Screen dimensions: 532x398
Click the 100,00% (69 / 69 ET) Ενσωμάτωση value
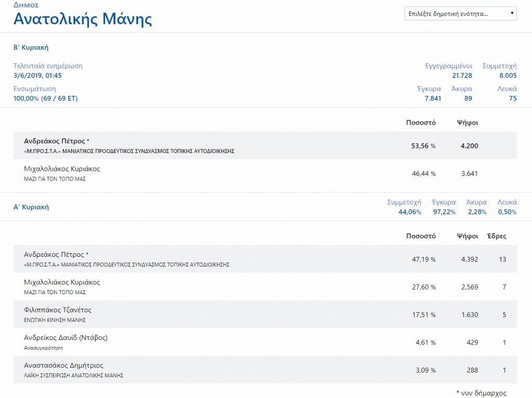(45, 98)
